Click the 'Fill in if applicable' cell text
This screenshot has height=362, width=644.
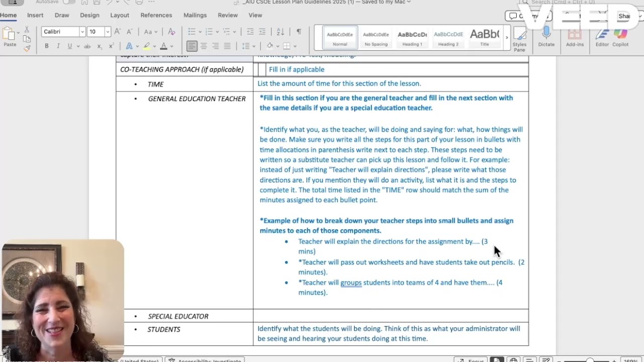point(296,69)
